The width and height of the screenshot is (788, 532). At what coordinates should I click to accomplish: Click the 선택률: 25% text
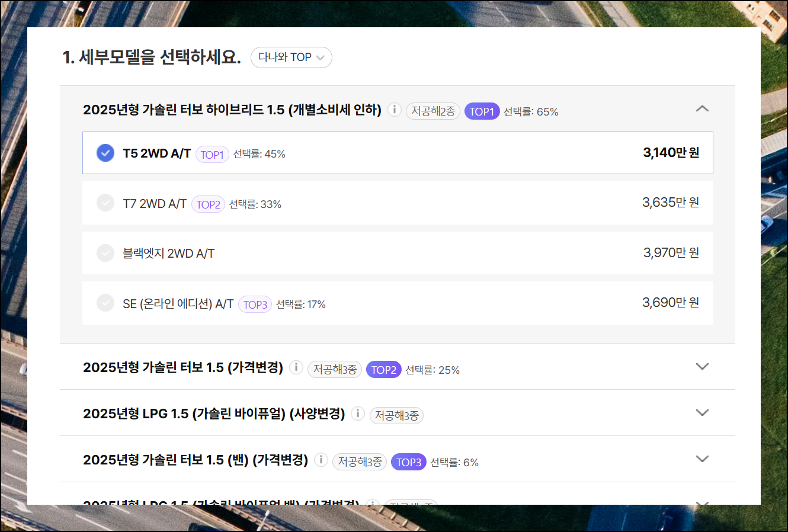pos(433,370)
